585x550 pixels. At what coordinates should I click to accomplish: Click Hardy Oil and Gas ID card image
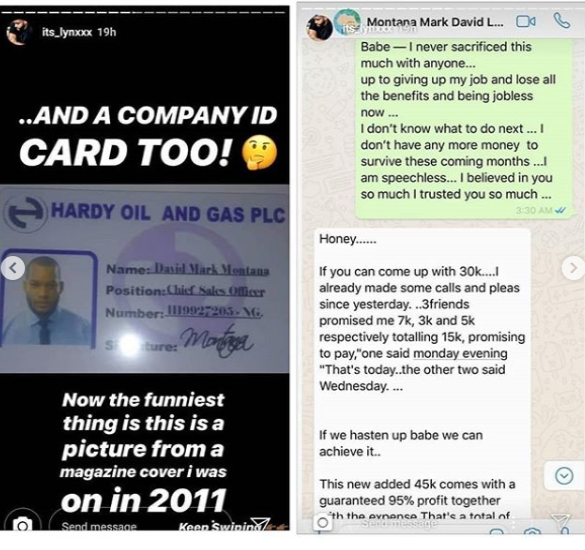coord(145,278)
